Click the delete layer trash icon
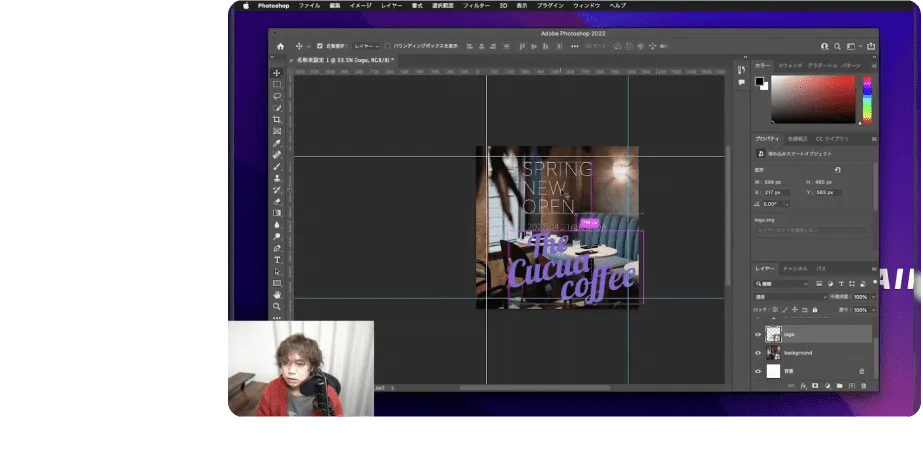Viewport: 923px width, 474px height. [861, 385]
